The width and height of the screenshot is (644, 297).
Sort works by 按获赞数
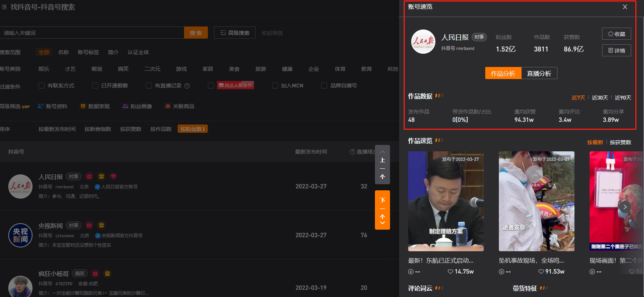(x=621, y=142)
